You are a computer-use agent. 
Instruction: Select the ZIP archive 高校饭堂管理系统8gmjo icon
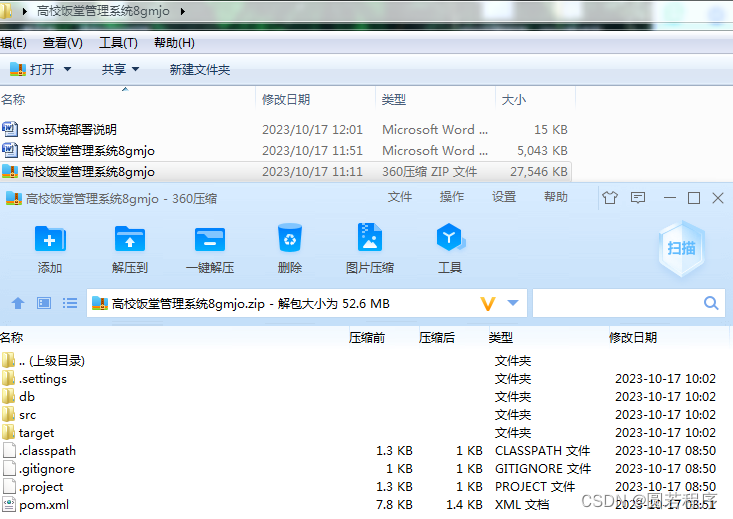coord(10,172)
